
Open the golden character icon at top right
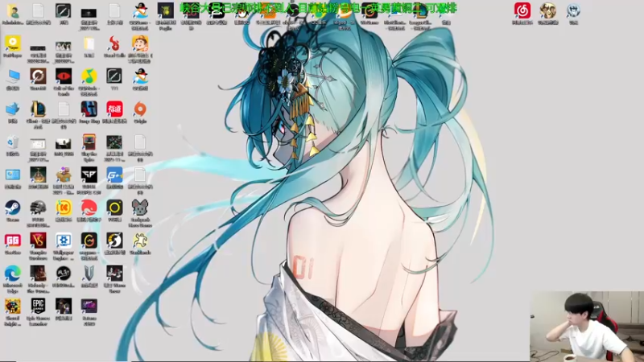point(548,11)
